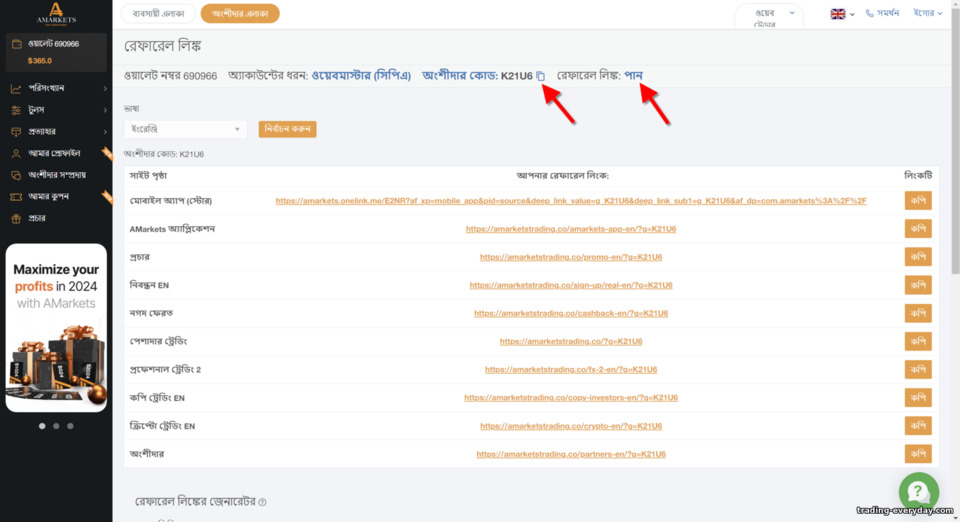
Task: Select the third banner carousel dot
Action: pos(70,426)
